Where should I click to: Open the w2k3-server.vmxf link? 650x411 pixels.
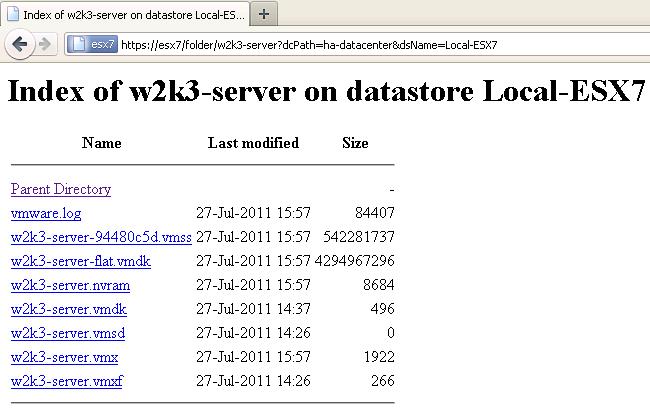click(67, 382)
